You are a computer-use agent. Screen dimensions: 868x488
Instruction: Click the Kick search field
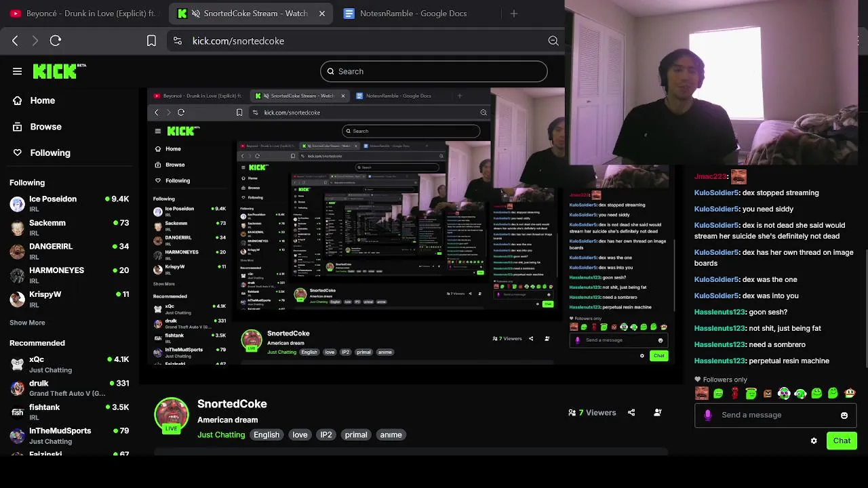[x=434, y=71]
